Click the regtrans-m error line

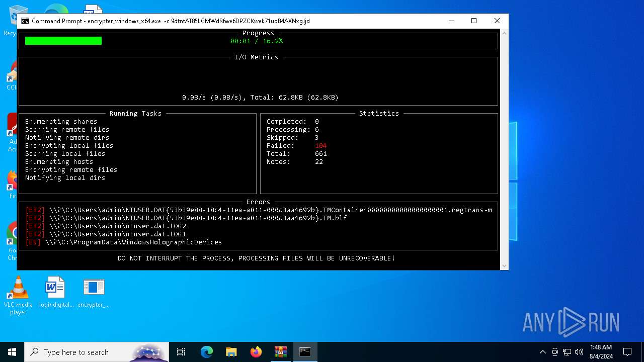pyautogui.click(x=259, y=210)
